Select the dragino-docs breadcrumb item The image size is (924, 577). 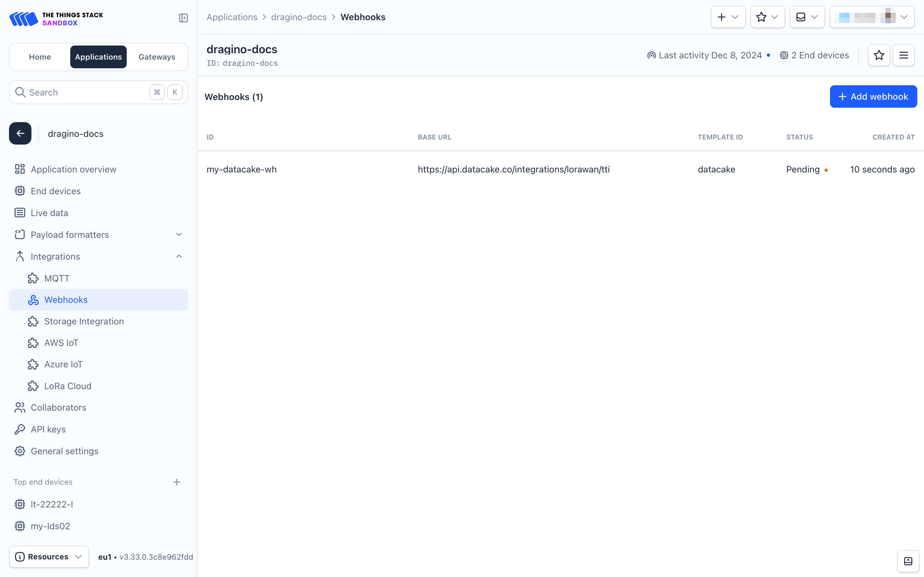(299, 17)
